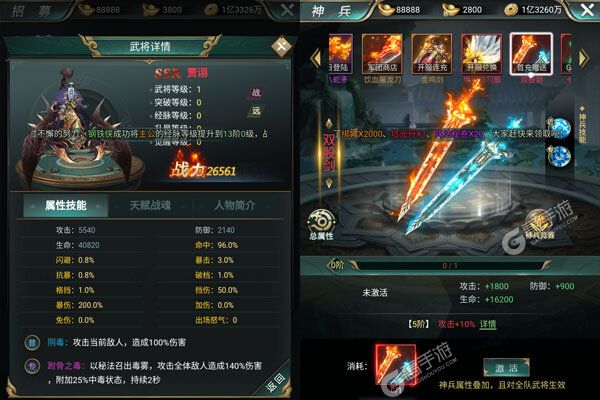Select the 开服兑换 weapon icon

click(x=481, y=54)
